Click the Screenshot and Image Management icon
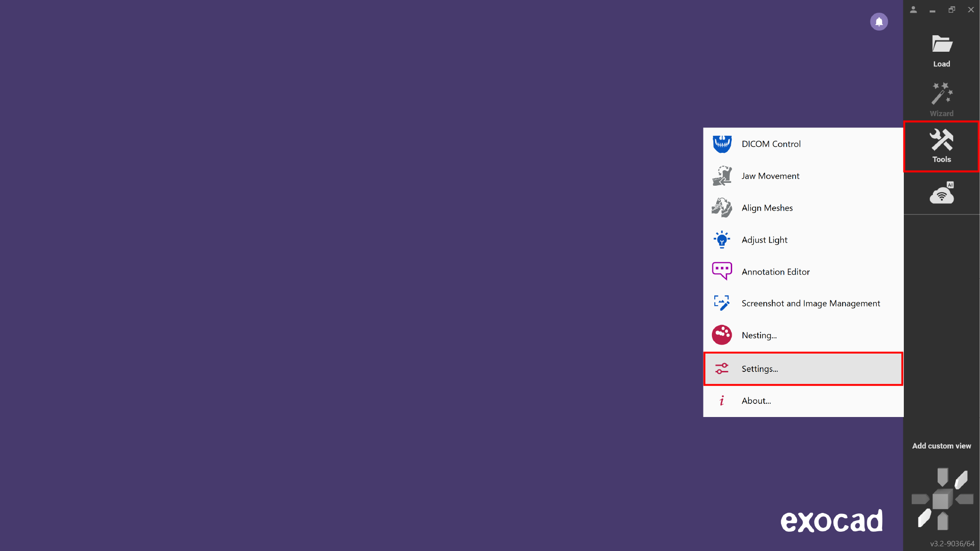 pos(722,303)
